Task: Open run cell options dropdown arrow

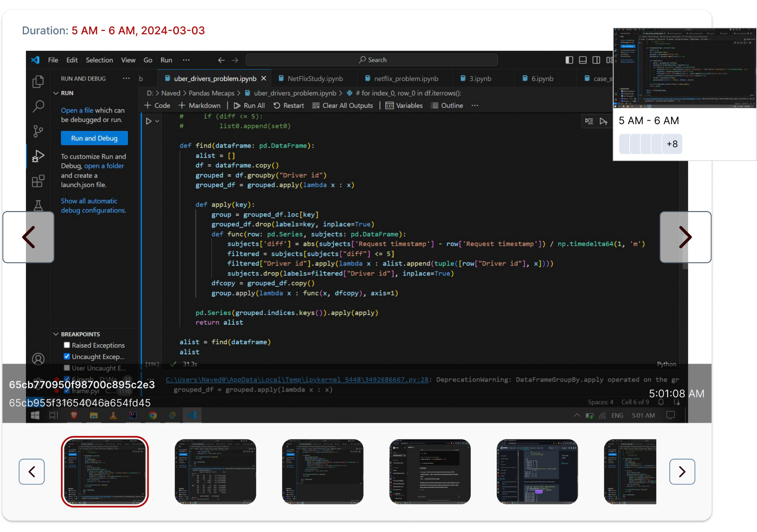Action: tap(157, 121)
